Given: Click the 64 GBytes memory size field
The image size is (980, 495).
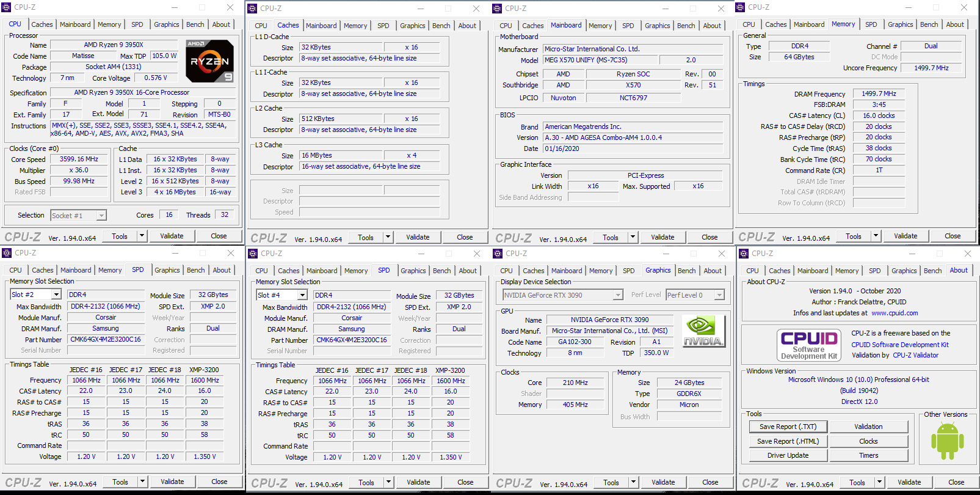Looking at the screenshot, I should click(x=799, y=57).
